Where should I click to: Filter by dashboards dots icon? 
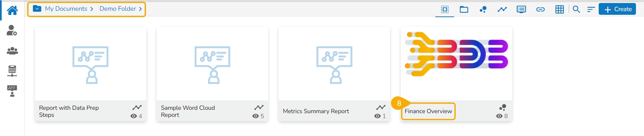(x=483, y=9)
